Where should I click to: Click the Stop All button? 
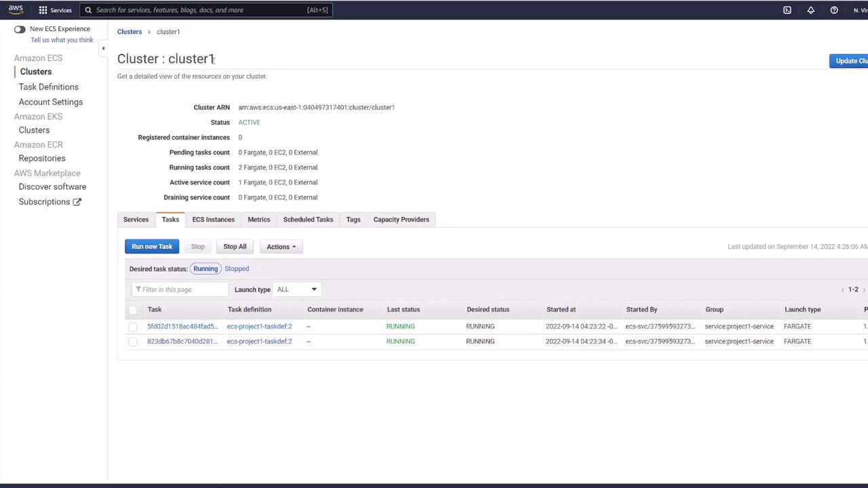pos(235,247)
